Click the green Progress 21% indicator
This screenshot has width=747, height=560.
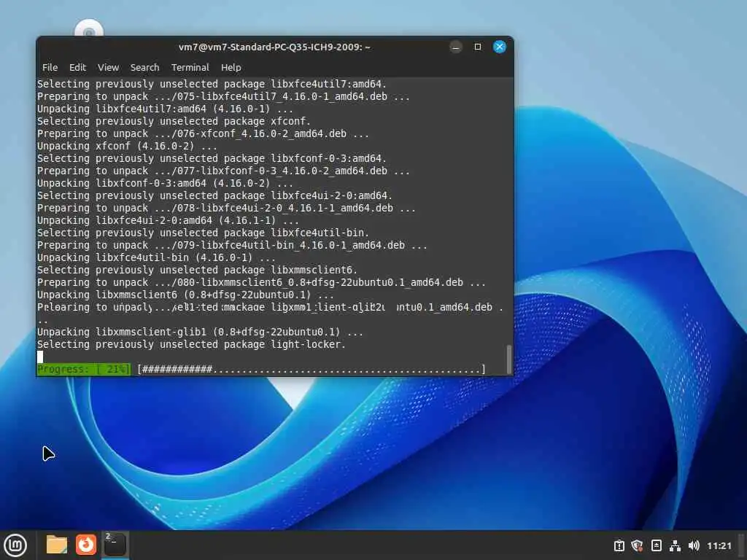[84, 369]
